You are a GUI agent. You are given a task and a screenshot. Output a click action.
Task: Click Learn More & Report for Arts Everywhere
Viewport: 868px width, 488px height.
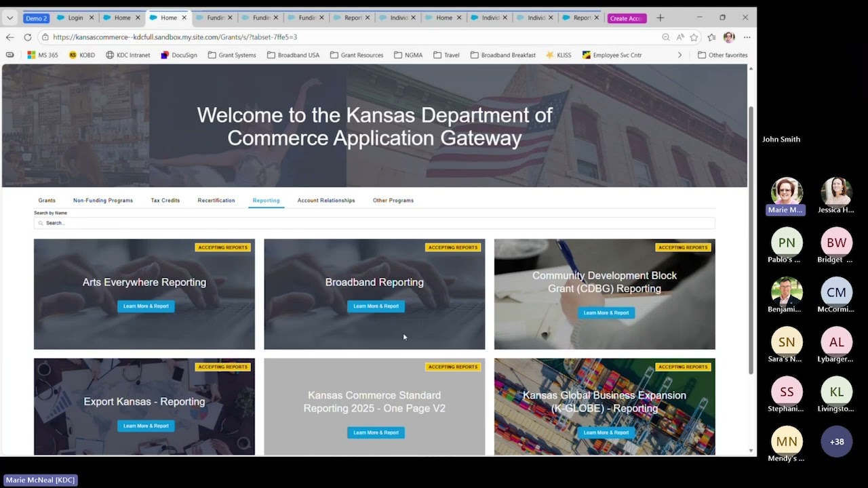[x=146, y=306]
